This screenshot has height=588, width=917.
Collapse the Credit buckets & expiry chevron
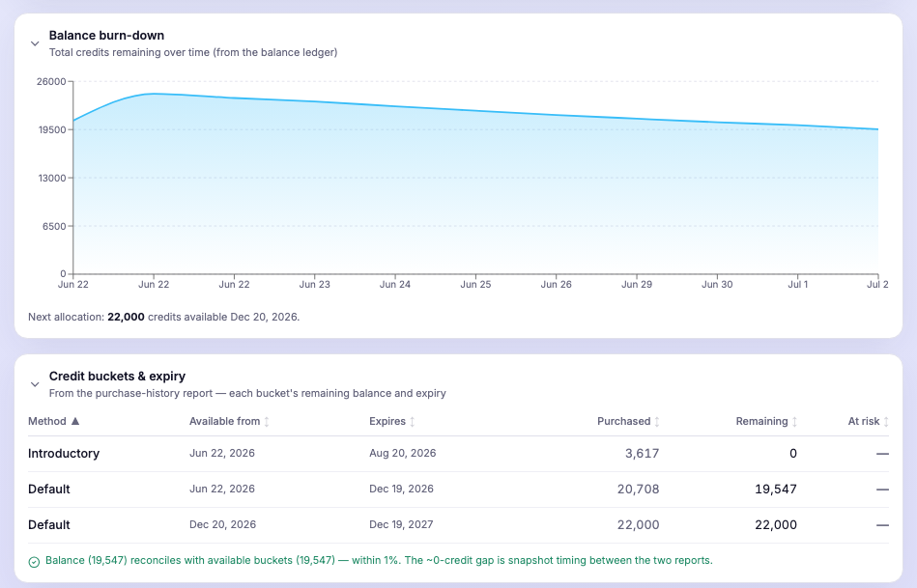click(35, 384)
